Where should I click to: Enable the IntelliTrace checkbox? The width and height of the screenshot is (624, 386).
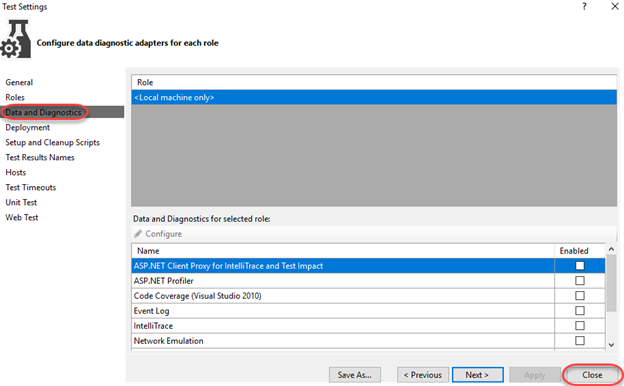(x=580, y=326)
